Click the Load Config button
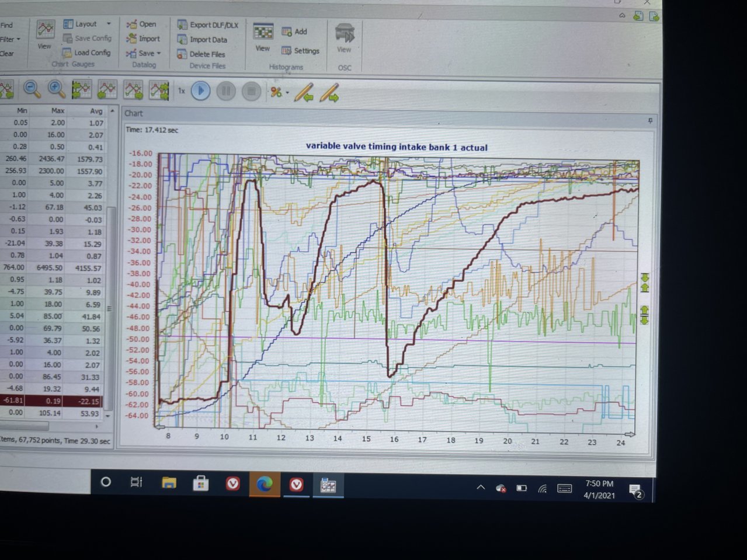 (x=86, y=53)
